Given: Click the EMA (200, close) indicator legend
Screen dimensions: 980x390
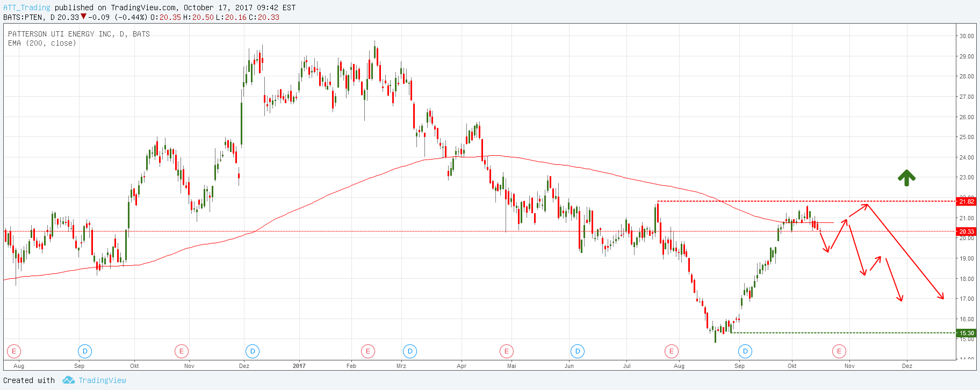Looking at the screenshot, I should pyautogui.click(x=42, y=43).
